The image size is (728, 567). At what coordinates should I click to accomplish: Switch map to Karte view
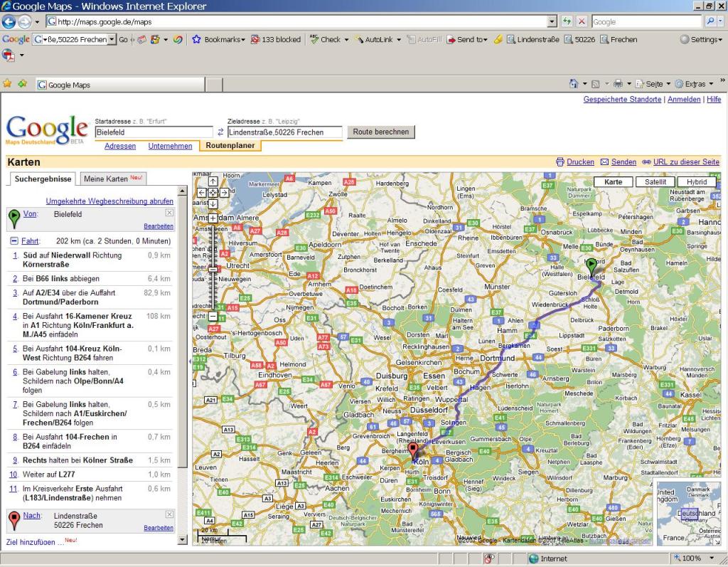click(x=613, y=181)
